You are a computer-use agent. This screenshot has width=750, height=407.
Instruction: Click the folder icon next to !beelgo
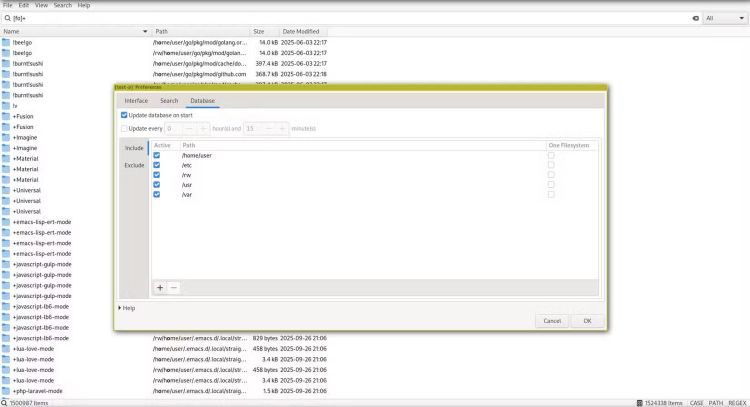pos(6,42)
